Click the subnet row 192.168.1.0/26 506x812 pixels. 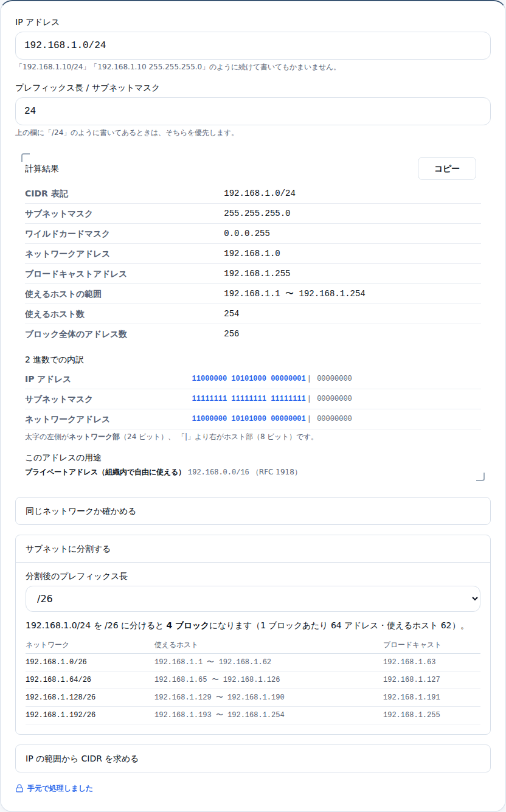[x=253, y=662]
